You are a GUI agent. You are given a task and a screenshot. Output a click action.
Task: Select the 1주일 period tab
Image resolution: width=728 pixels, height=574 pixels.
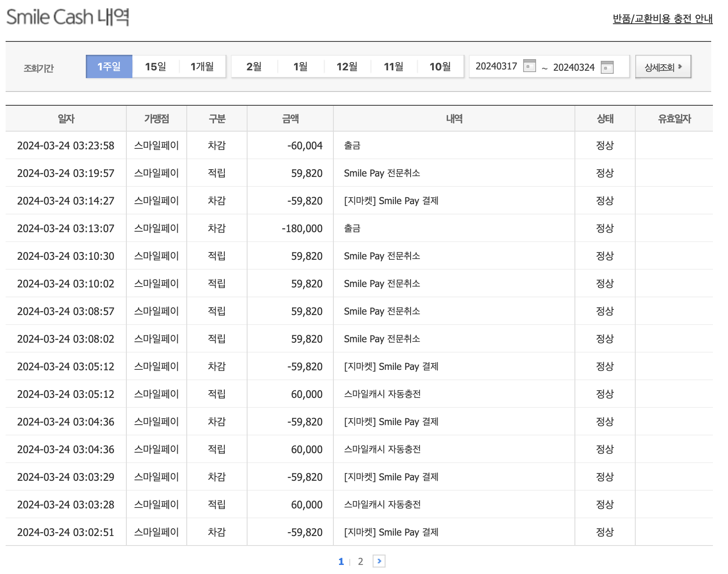[109, 66]
